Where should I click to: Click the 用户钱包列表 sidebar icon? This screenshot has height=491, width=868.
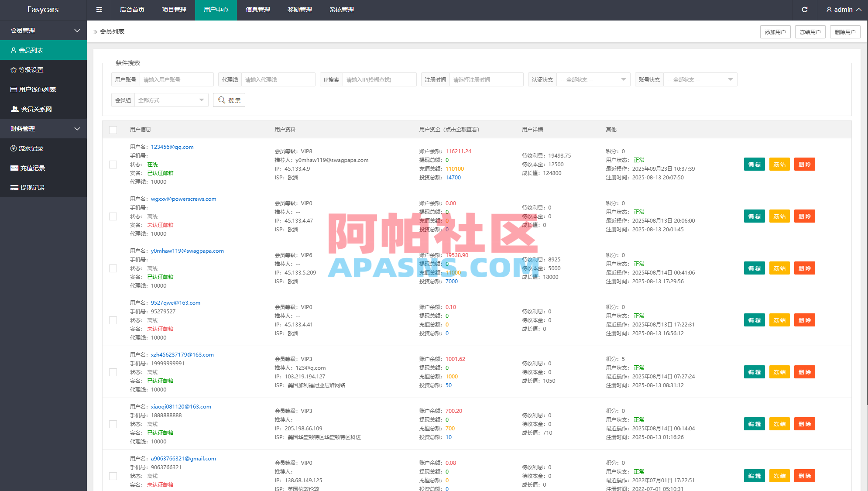click(14, 89)
